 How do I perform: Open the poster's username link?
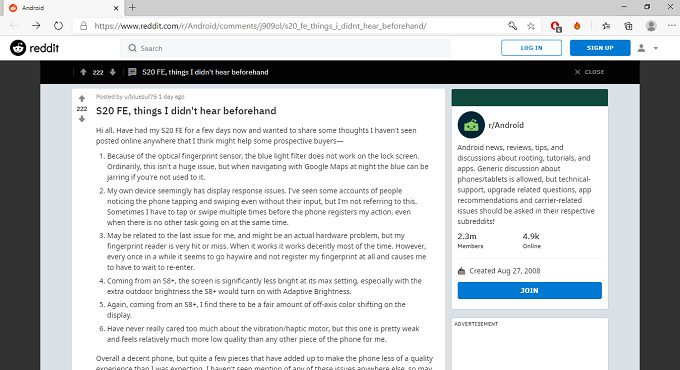(141, 97)
